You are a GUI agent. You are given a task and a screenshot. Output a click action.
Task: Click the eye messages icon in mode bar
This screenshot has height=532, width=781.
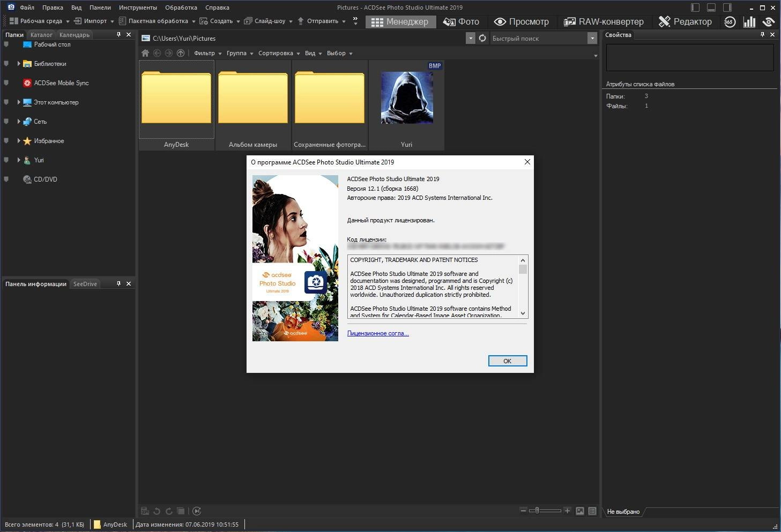(x=769, y=21)
